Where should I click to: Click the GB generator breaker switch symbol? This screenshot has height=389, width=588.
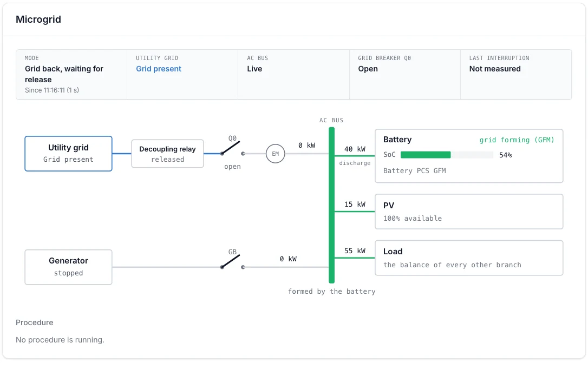pyautogui.click(x=232, y=262)
